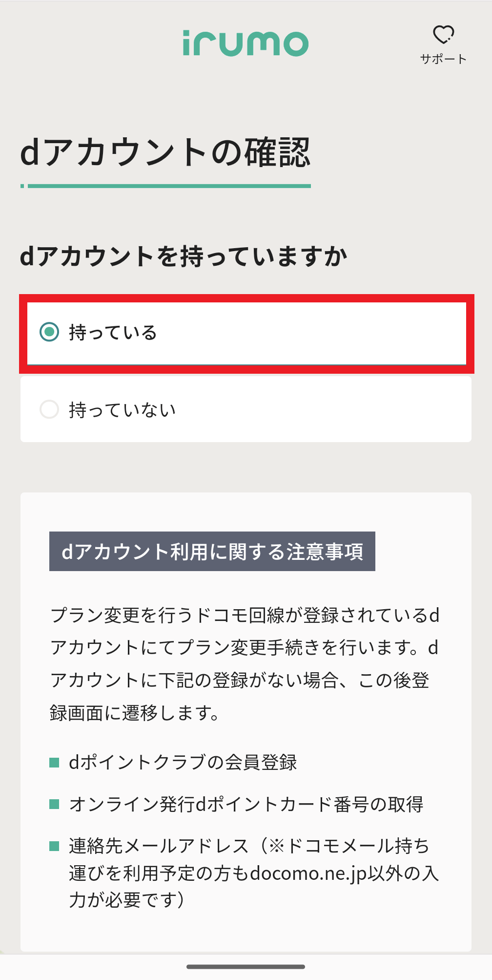Open the 持っていない option card
Screen dimensions: 492x980
pos(246,409)
